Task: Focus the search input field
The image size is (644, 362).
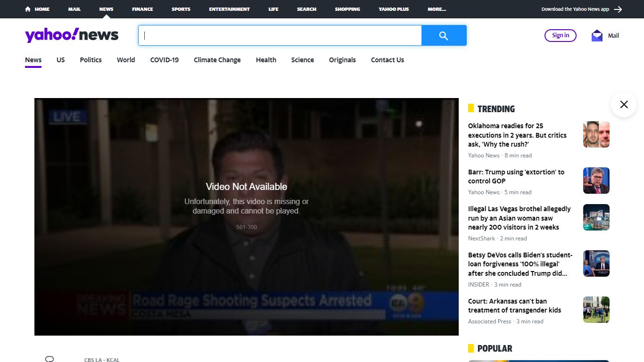Action: pyautogui.click(x=280, y=35)
